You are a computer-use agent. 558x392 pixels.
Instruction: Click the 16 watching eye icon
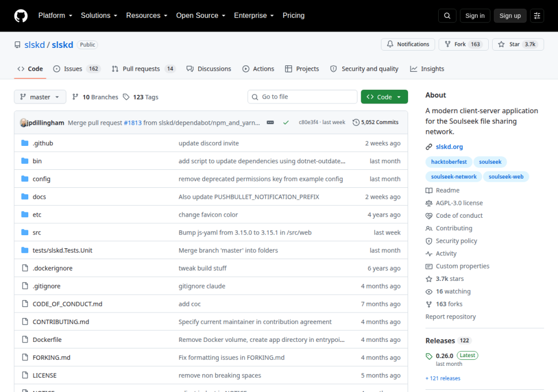click(429, 291)
